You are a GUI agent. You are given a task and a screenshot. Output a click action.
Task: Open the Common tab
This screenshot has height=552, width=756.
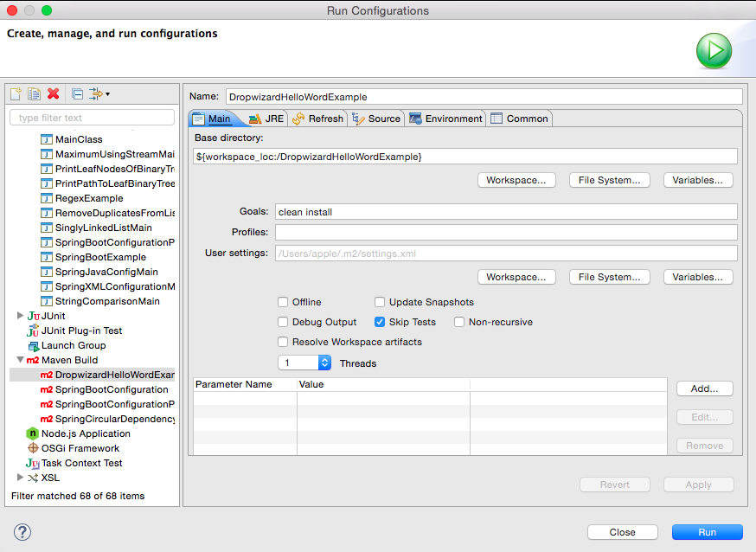coord(520,119)
